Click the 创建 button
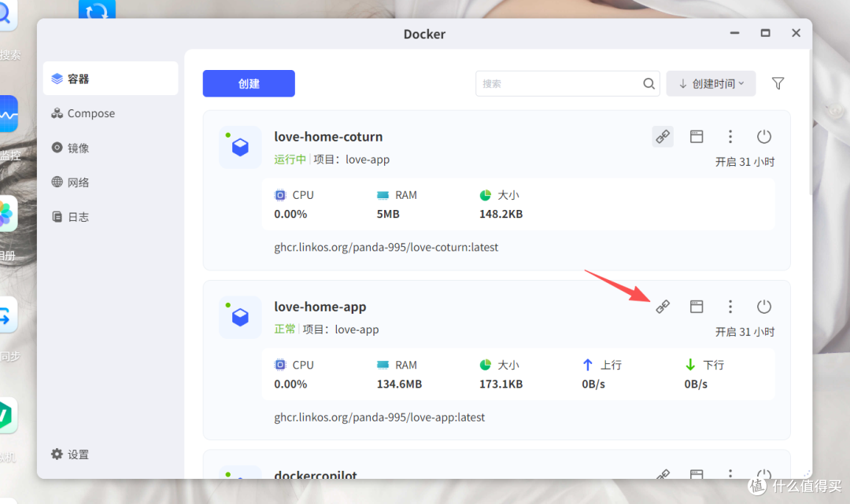 pyautogui.click(x=249, y=83)
